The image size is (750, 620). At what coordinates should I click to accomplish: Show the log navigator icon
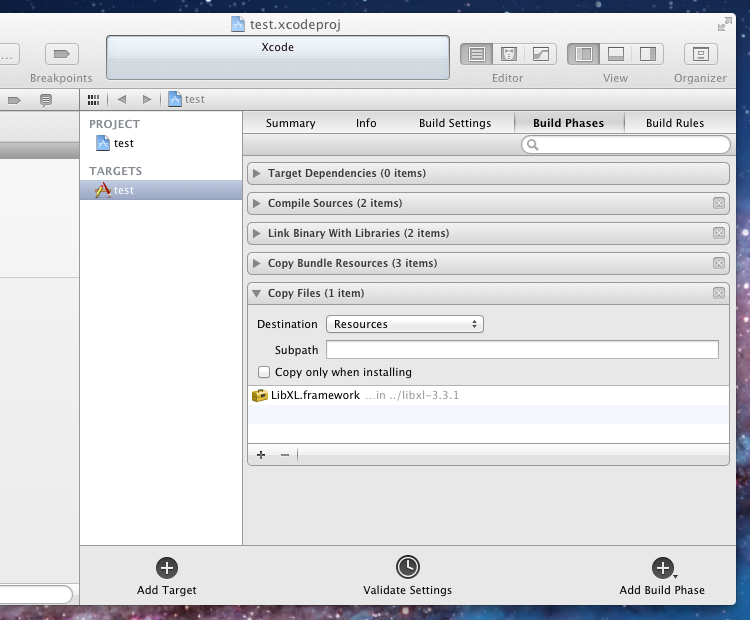46,100
